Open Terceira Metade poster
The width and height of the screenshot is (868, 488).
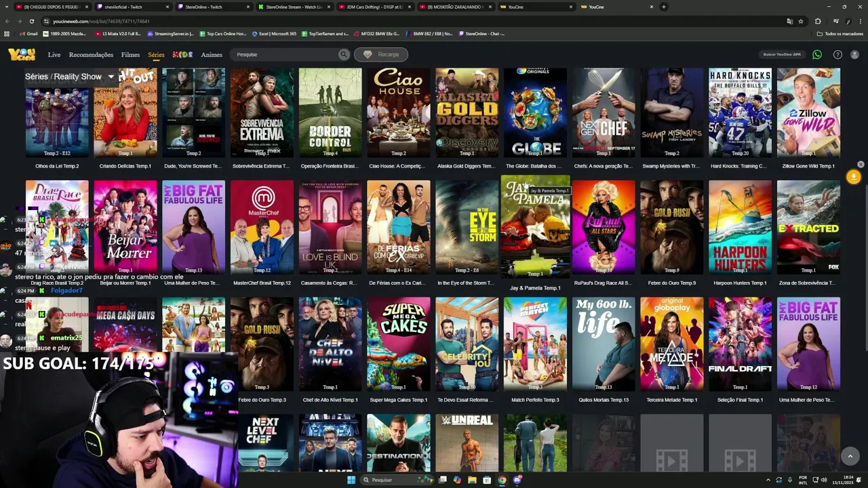tap(671, 344)
